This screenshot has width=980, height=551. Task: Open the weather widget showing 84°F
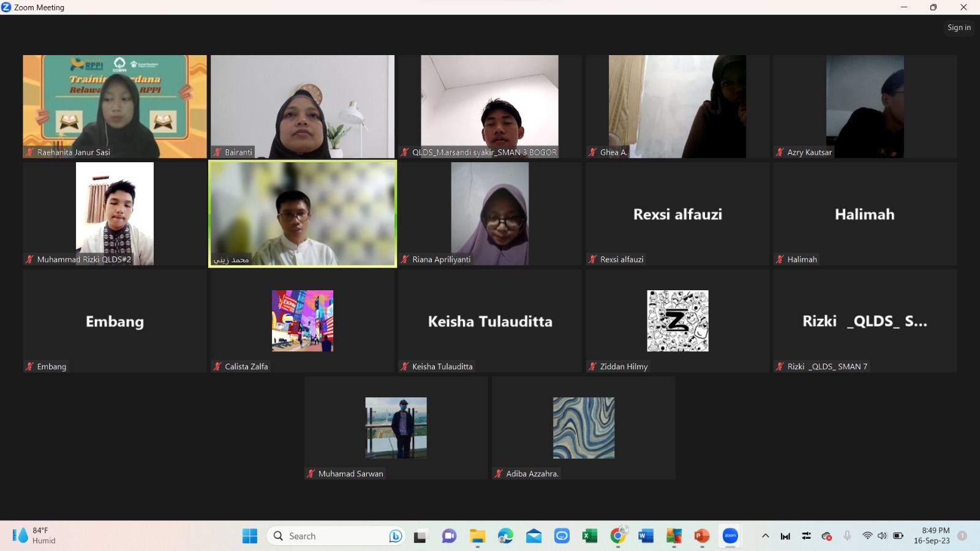tap(34, 536)
